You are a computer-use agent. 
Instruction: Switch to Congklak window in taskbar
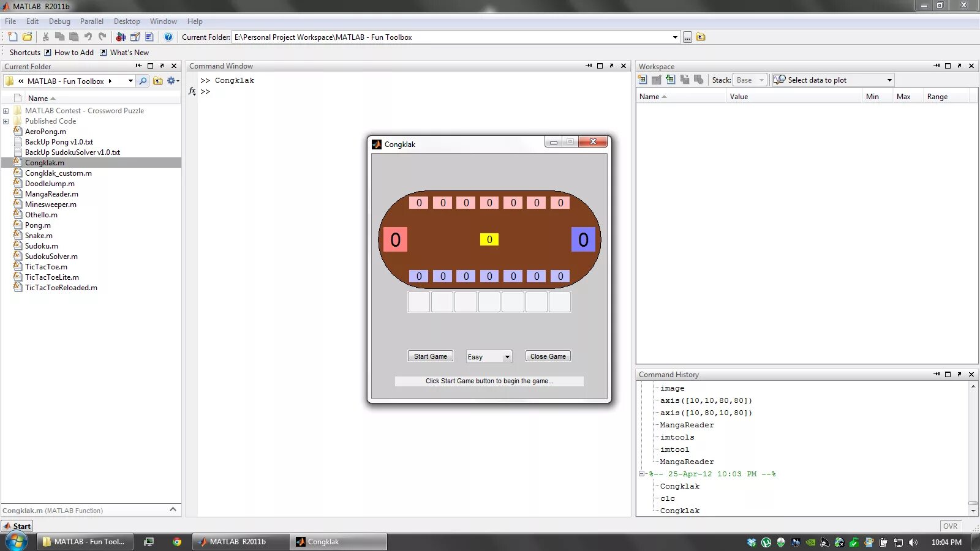click(x=339, y=542)
